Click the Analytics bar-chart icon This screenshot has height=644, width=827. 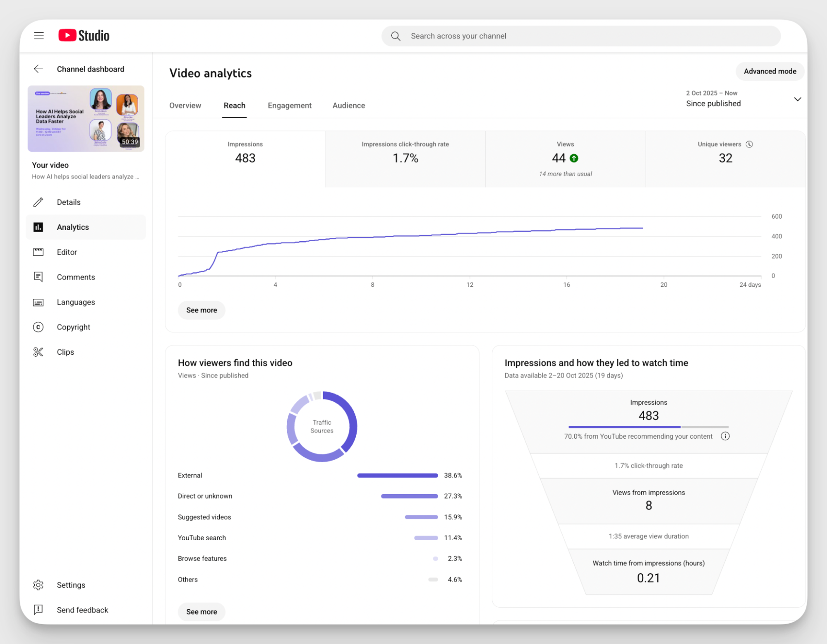38,227
